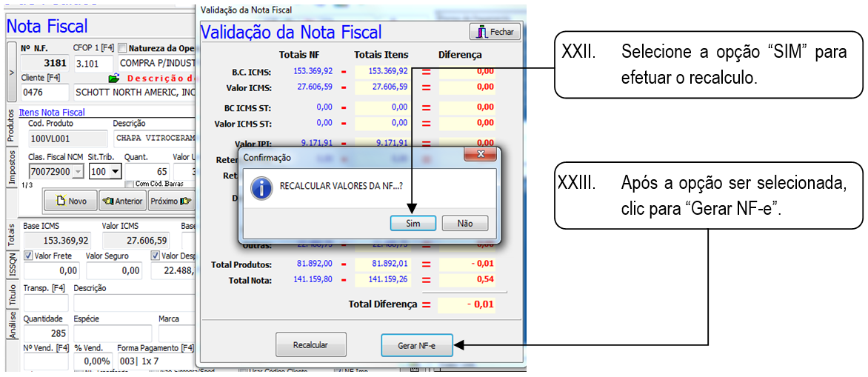Click the Cliente field showing 0476
Viewport: 868px width, 377px height.
point(45,92)
